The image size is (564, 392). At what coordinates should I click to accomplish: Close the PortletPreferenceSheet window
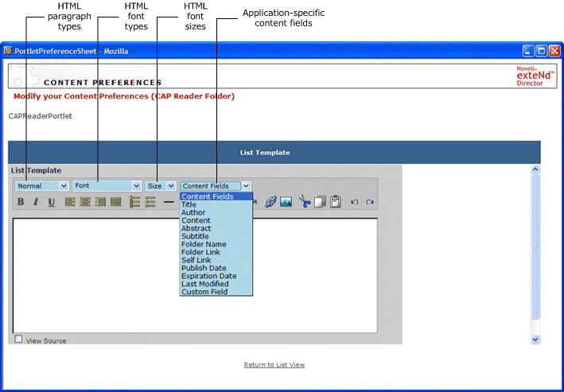click(554, 51)
